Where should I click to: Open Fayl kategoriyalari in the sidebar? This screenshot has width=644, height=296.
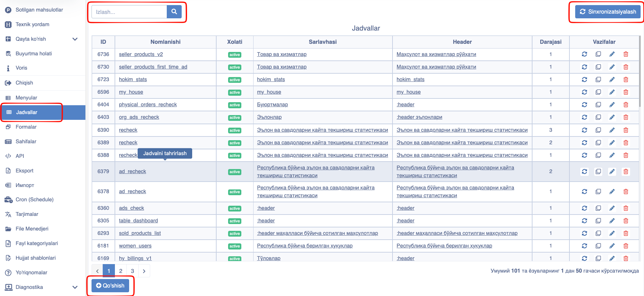click(43, 243)
